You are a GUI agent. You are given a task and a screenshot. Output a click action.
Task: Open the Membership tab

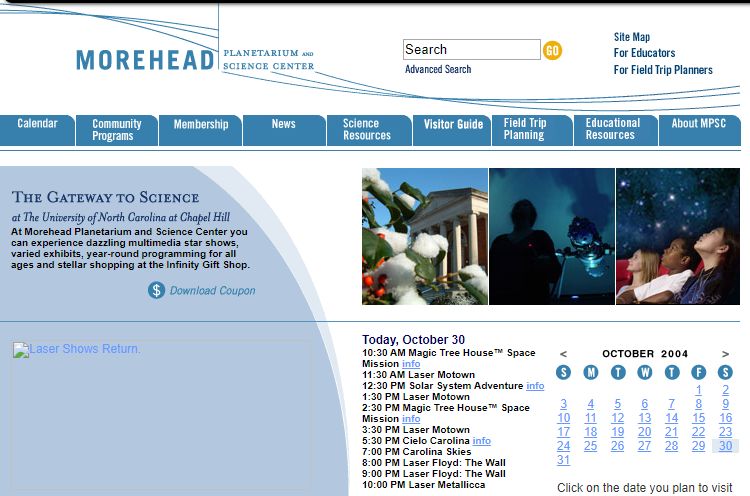[x=200, y=130]
